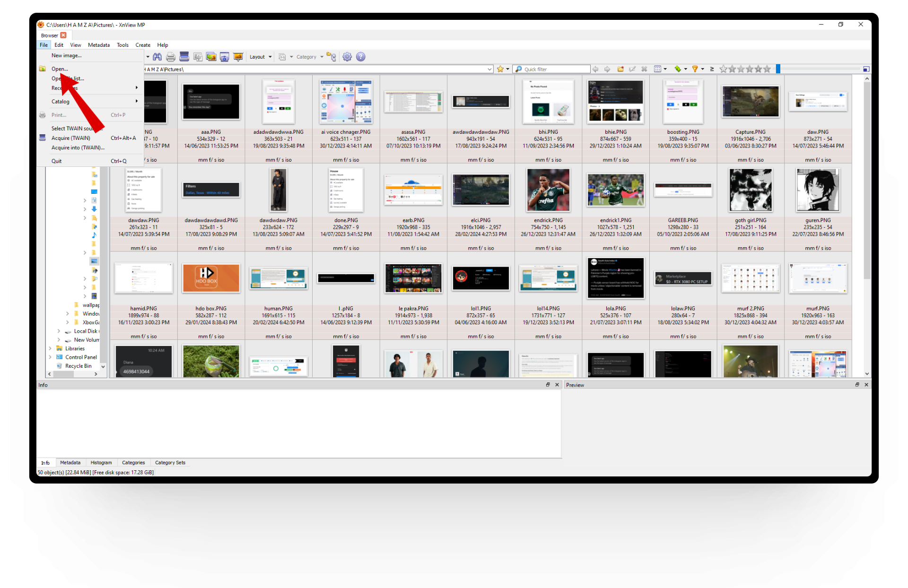
Task: Click the new folder icon
Action: pyautogui.click(x=620, y=69)
